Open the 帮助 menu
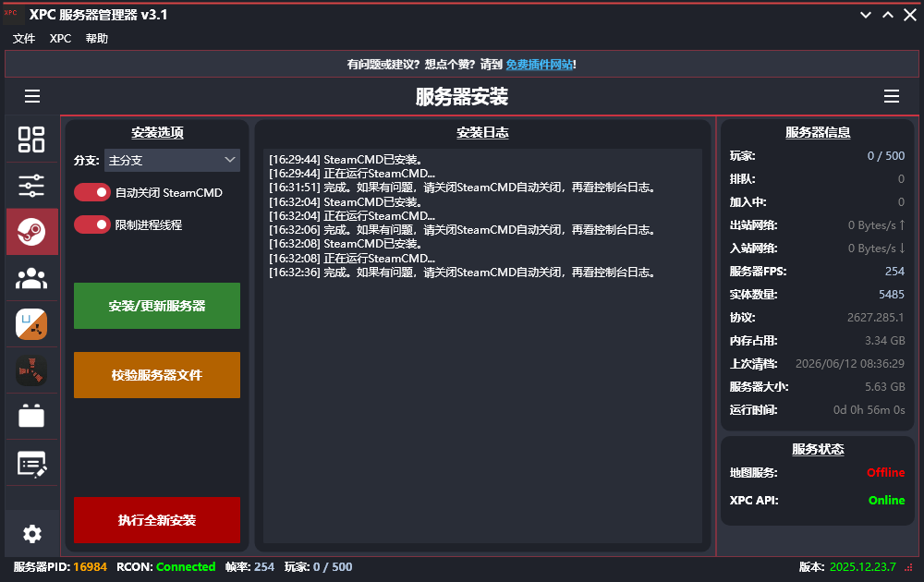 click(97, 38)
